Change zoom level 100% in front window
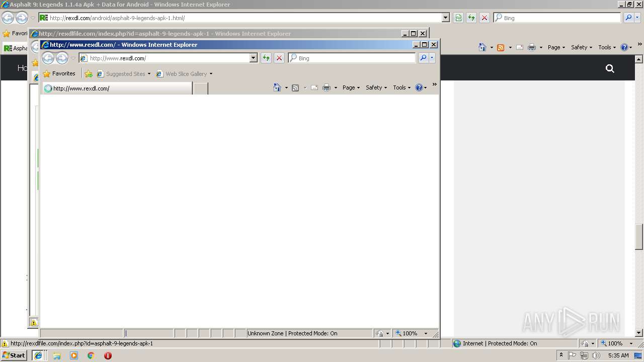Screen dimensions: 644x362 tap(411, 333)
